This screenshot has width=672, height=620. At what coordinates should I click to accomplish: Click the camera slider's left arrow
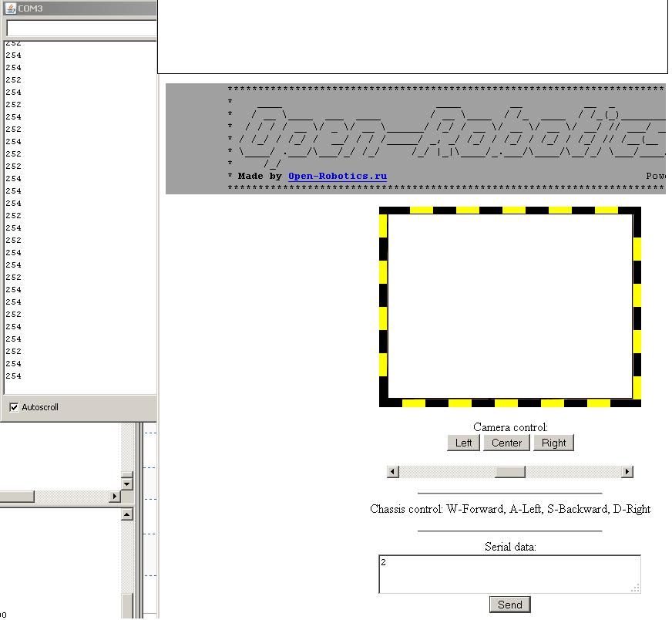[x=392, y=472]
